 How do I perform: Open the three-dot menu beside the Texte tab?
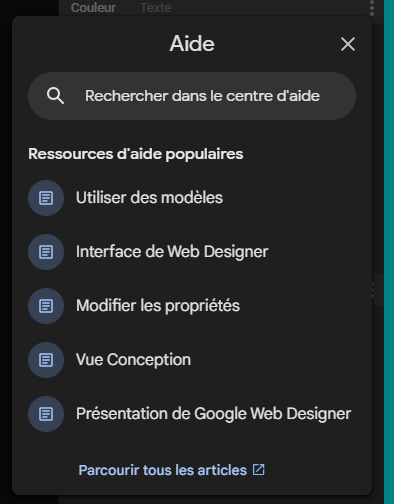(x=372, y=8)
